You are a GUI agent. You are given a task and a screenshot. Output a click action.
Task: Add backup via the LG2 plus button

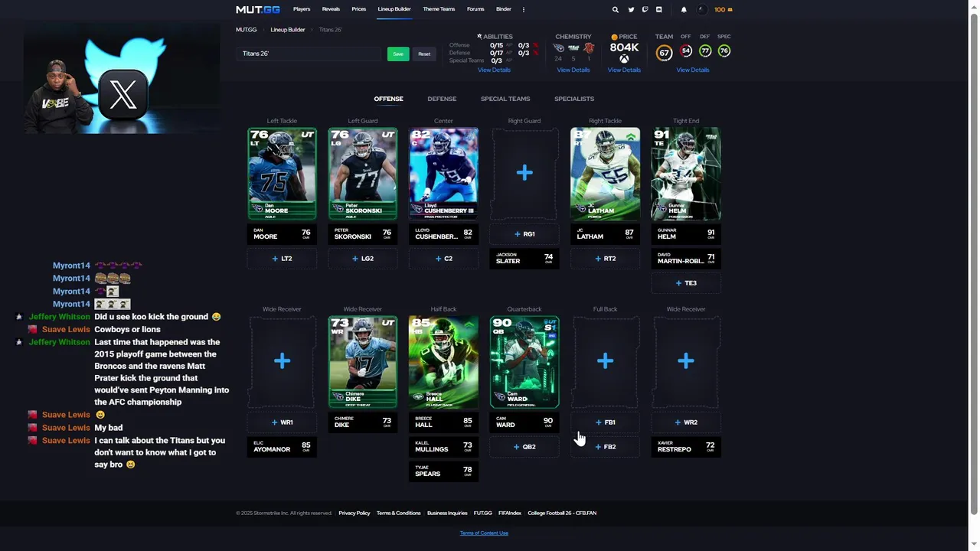[x=363, y=259]
